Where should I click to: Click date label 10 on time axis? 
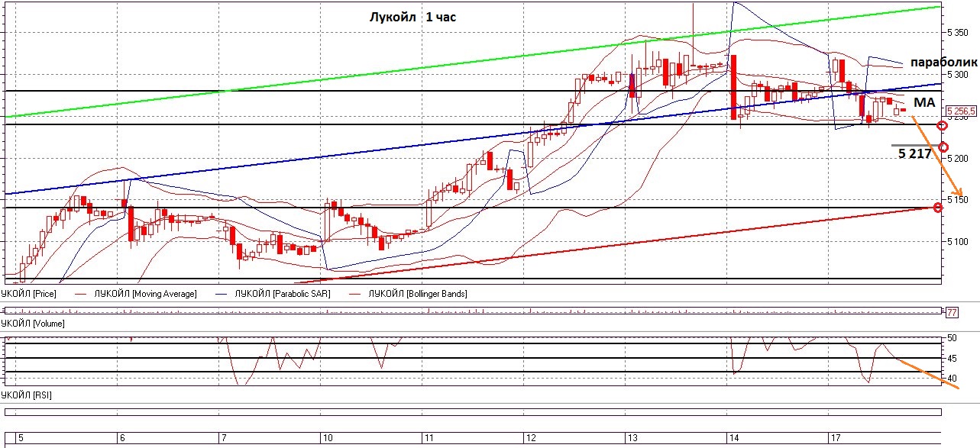coord(327,438)
